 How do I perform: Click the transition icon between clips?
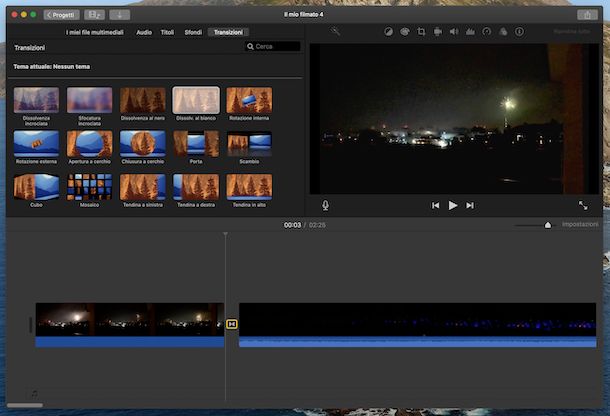[232, 324]
